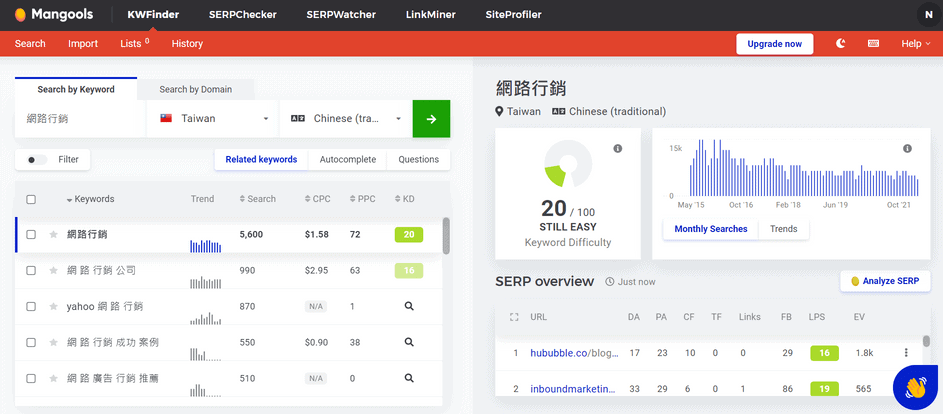Toggle dark mode moon icon

(x=841, y=43)
